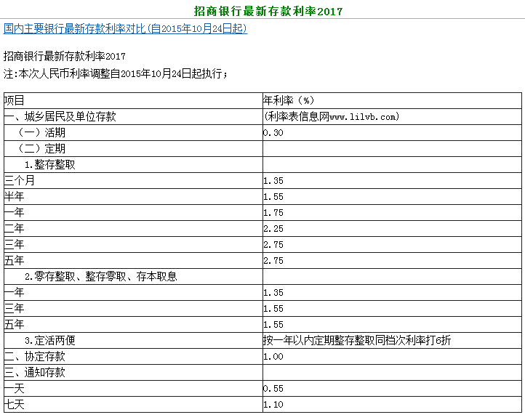
Task: Select the （一）活期 cell
Action: click(133, 132)
